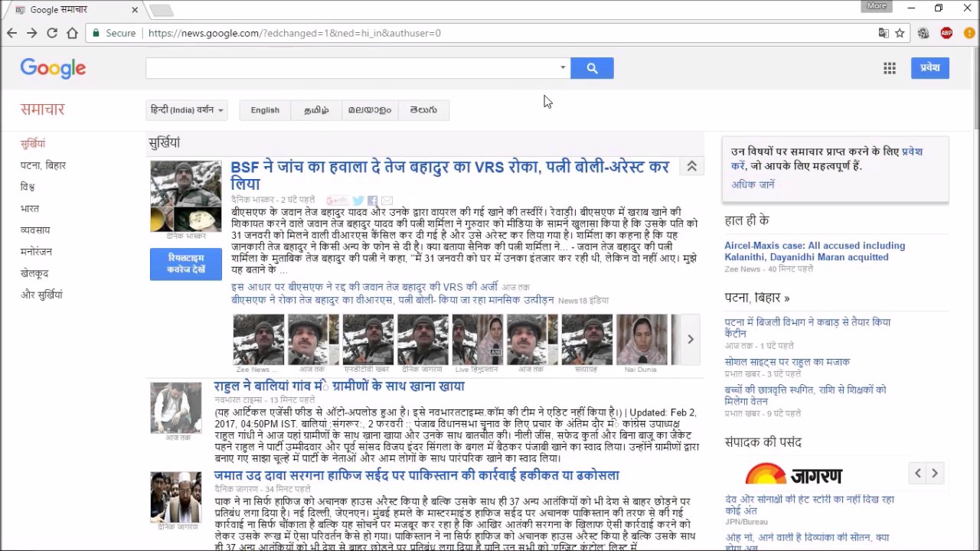Image resolution: width=980 pixels, height=551 pixels.
Task: Click the browser forward arrow
Action: [x=31, y=33]
